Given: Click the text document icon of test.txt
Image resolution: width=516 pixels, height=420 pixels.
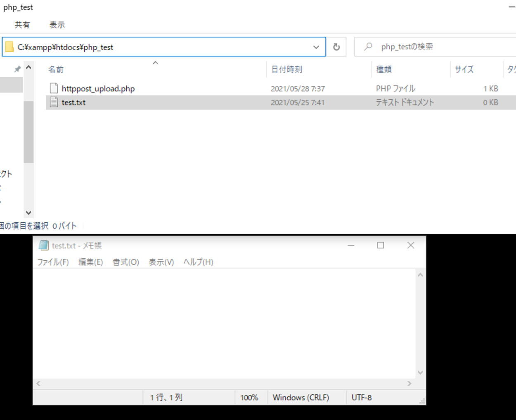Looking at the screenshot, I should coord(54,102).
